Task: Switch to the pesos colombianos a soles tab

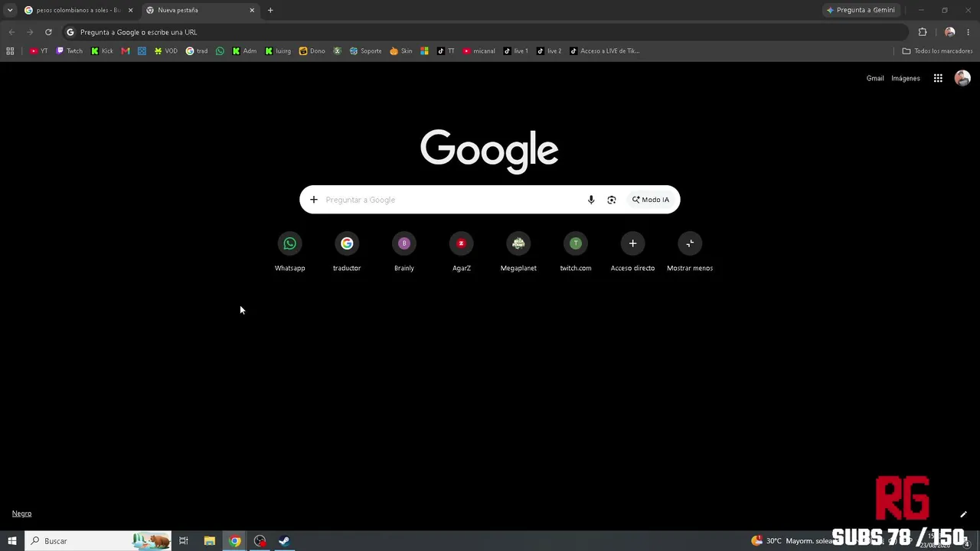Action: [77, 10]
